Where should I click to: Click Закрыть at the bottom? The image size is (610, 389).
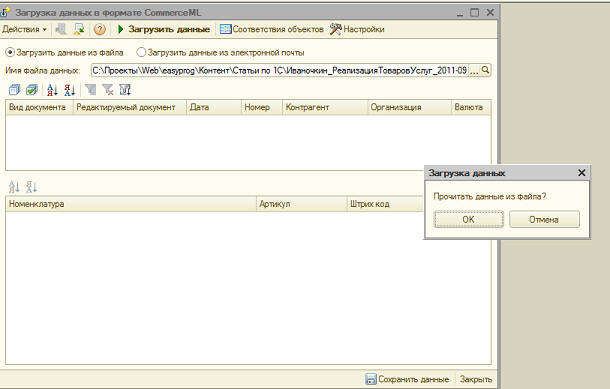point(475,379)
